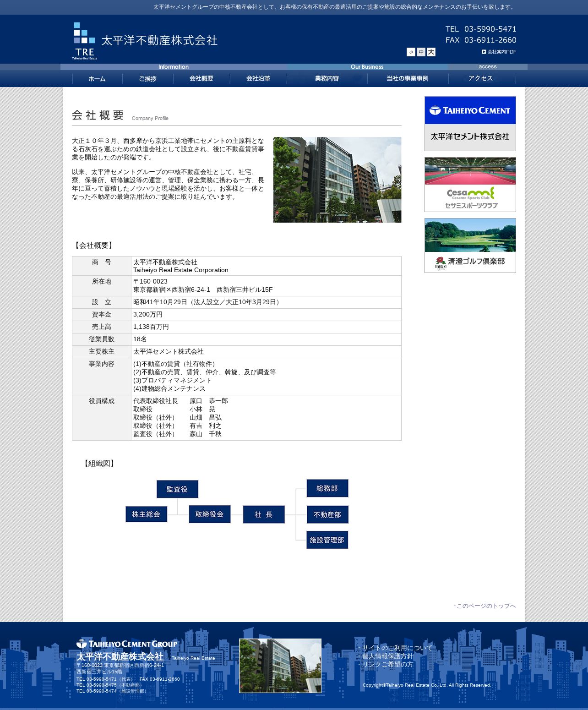588x710 pixels.
Task: Click 取締役会 box in organization chart
Action: (210, 514)
